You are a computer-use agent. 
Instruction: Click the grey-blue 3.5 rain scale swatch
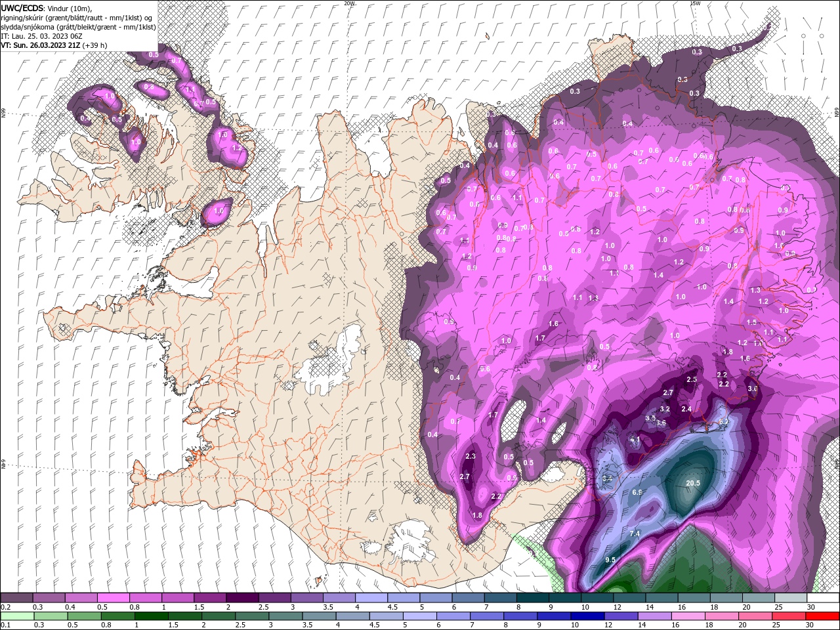(x=319, y=616)
